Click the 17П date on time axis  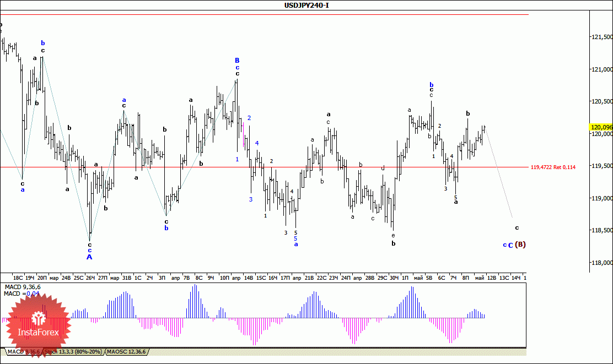tap(285, 278)
